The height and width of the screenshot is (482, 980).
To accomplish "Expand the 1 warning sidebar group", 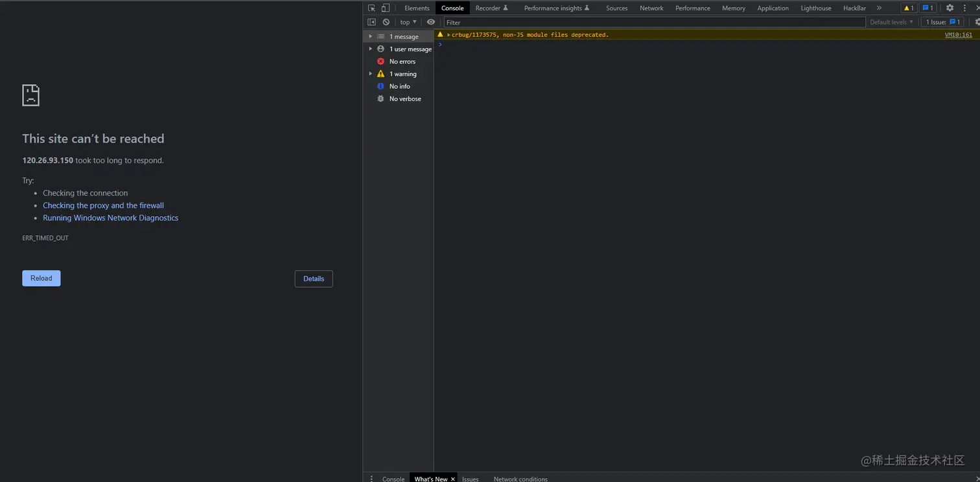I will 371,73.
